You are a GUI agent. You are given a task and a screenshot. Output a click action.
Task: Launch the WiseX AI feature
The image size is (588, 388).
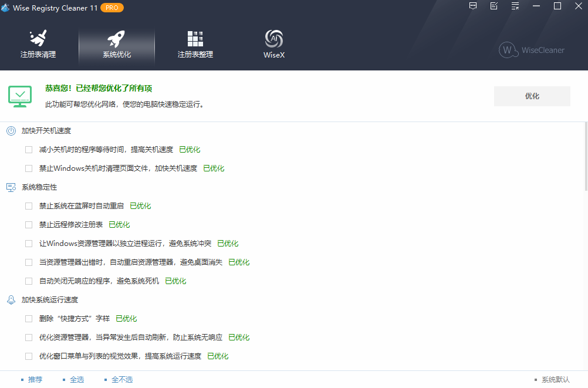273,44
